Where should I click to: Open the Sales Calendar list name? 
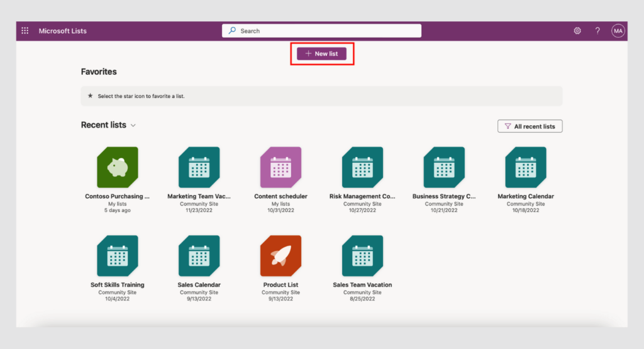click(x=199, y=285)
